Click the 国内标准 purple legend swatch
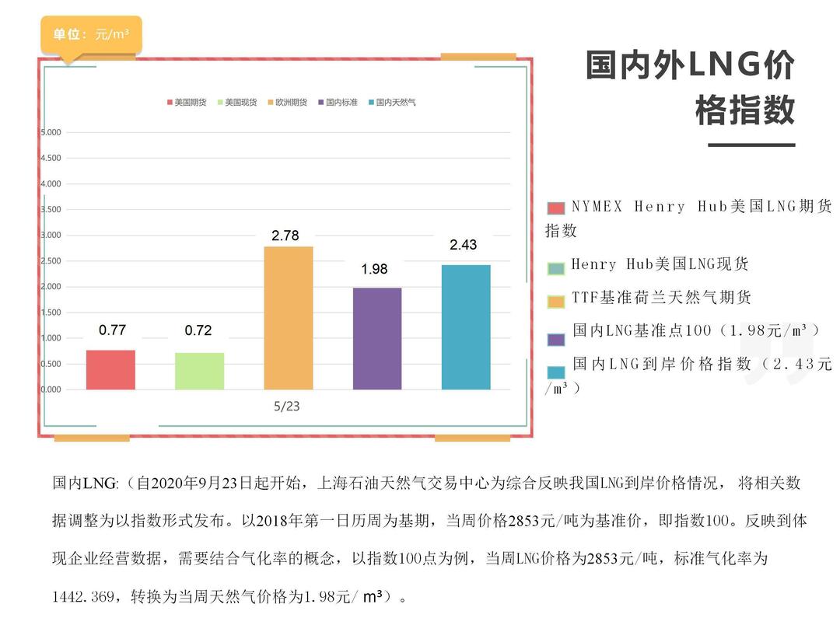The height and width of the screenshot is (632, 840). click(321, 103)
